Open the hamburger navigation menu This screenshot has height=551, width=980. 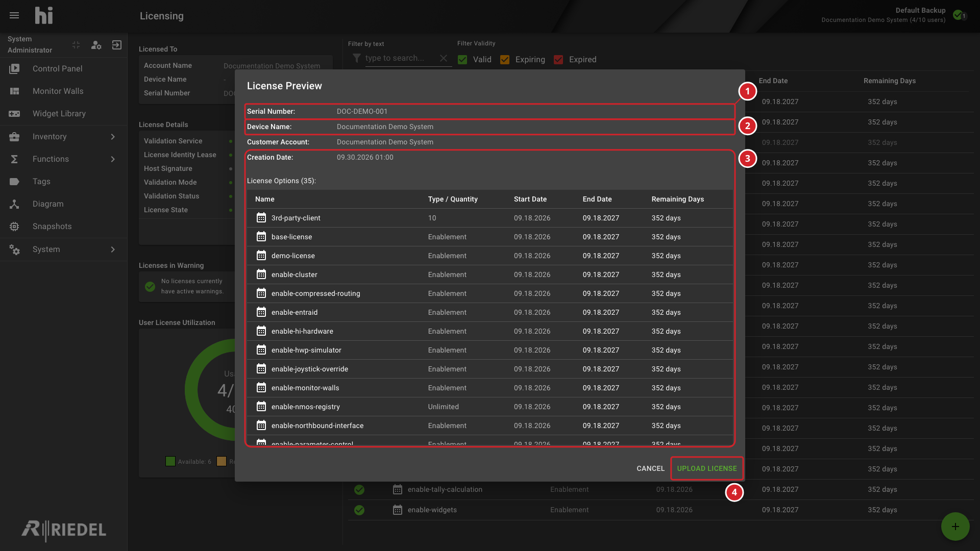pos(14,16)
